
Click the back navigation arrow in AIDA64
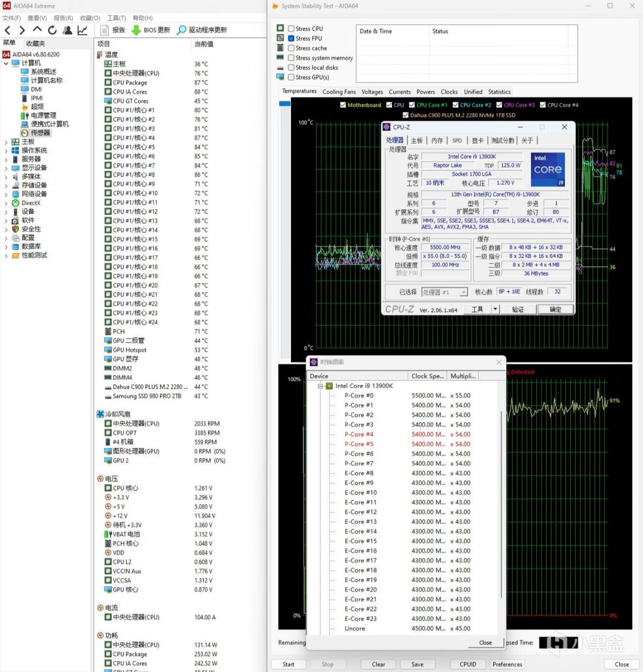[x=8, y=30]
